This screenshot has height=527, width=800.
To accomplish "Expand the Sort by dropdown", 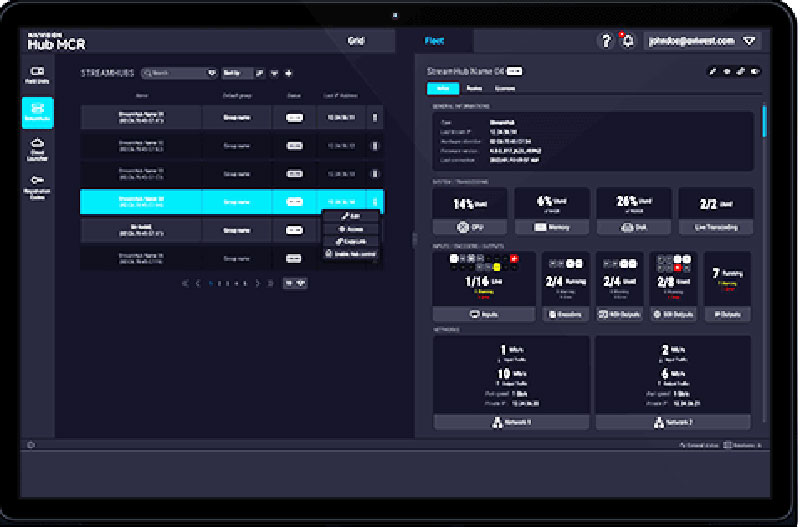I will [x=238, y=73].
